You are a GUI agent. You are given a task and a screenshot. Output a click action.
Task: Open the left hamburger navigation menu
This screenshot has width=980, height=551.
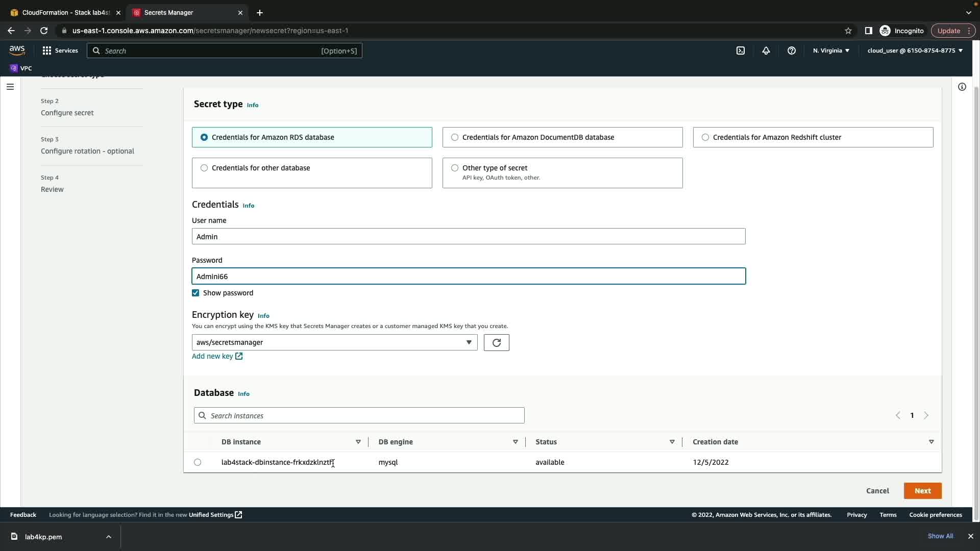[10, 87]
